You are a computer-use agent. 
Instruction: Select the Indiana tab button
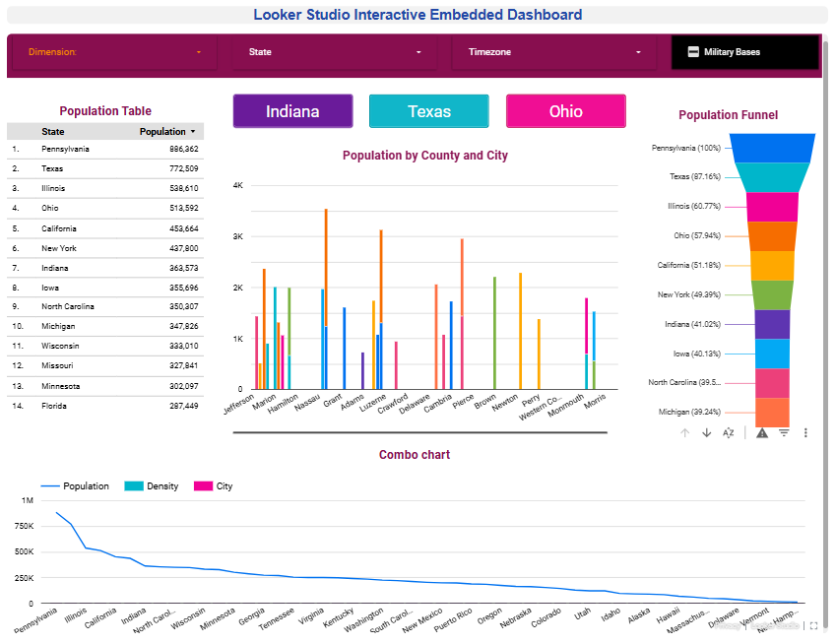coord(292,111)
